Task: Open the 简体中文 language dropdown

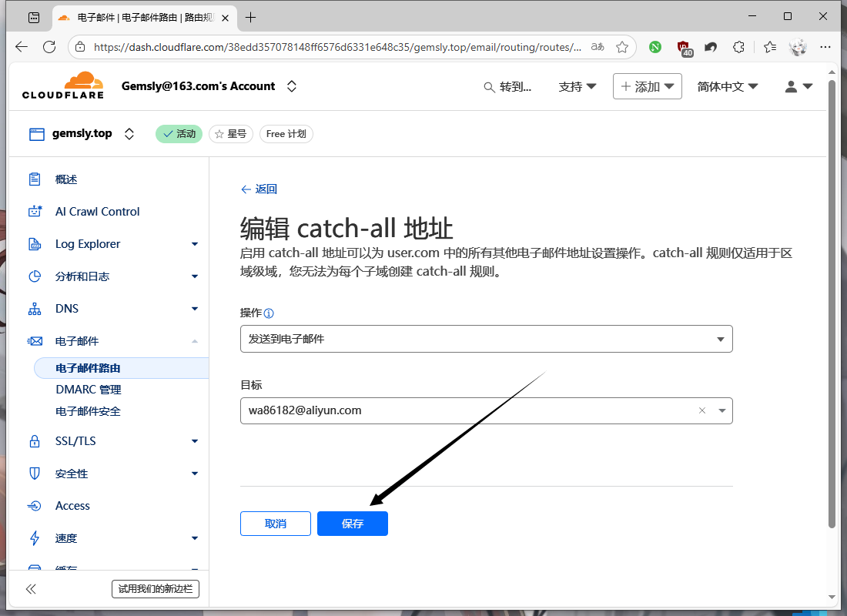Action: tap(728, 87)
